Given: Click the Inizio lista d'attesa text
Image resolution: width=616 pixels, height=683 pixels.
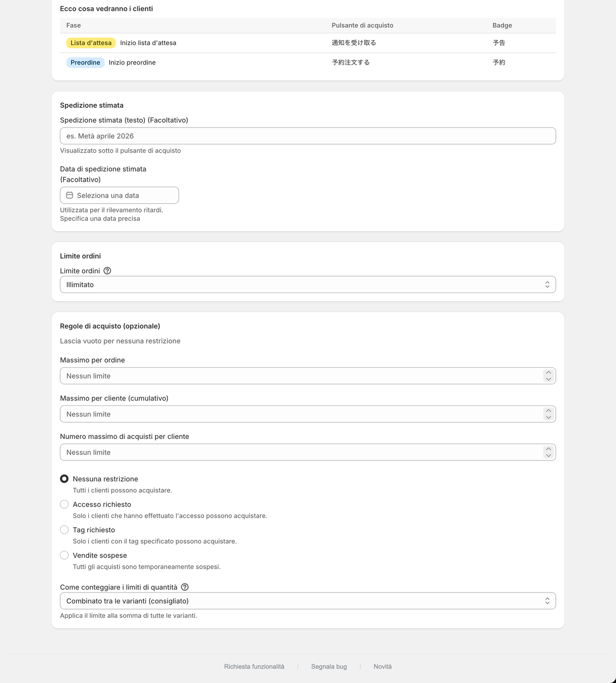Looking at the screenshot, I should [x=148, y=43].
